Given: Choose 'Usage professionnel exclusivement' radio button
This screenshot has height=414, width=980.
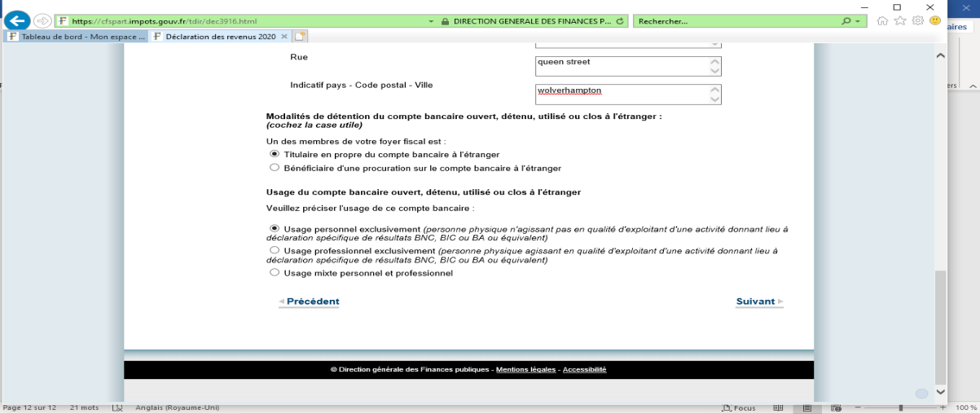Looking at the screenshot, I should (x=275, y=251).
